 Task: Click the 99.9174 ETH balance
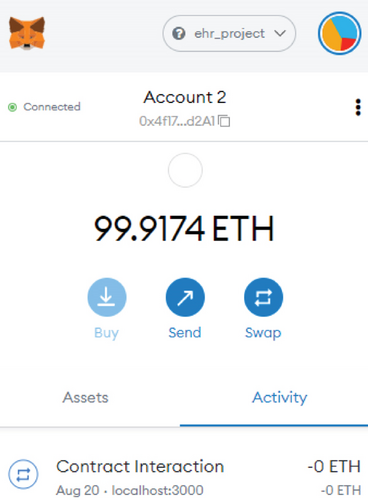click(184, 229)
